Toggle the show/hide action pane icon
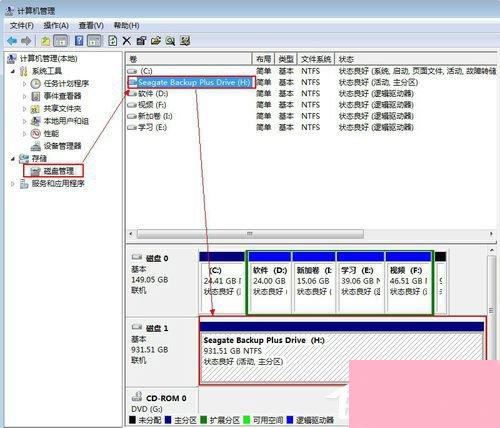 (94, 41)
